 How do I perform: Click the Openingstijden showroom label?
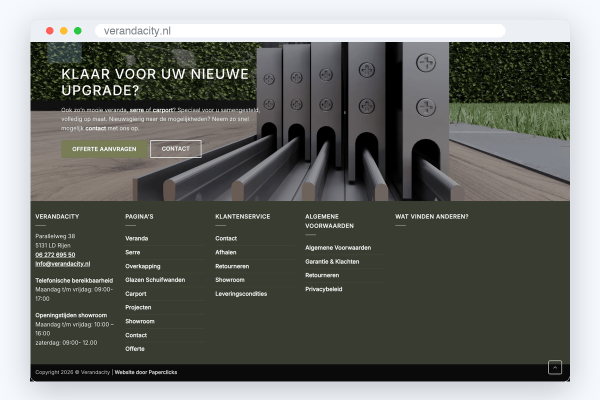(x=71, y=315)
